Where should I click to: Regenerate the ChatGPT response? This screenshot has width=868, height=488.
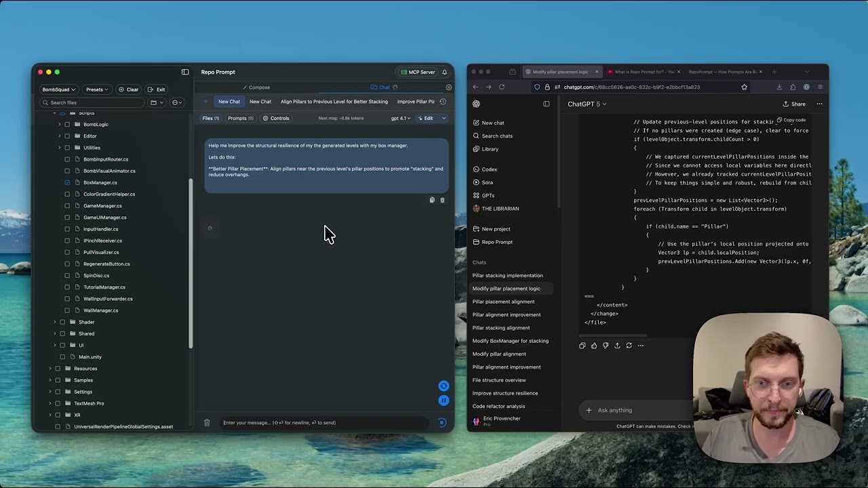coord(629,346)
